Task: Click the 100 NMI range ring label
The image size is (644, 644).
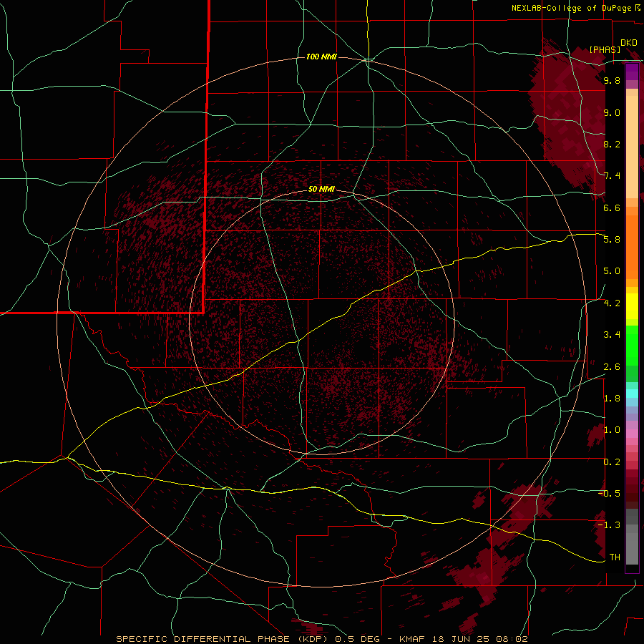Action: 321,57
